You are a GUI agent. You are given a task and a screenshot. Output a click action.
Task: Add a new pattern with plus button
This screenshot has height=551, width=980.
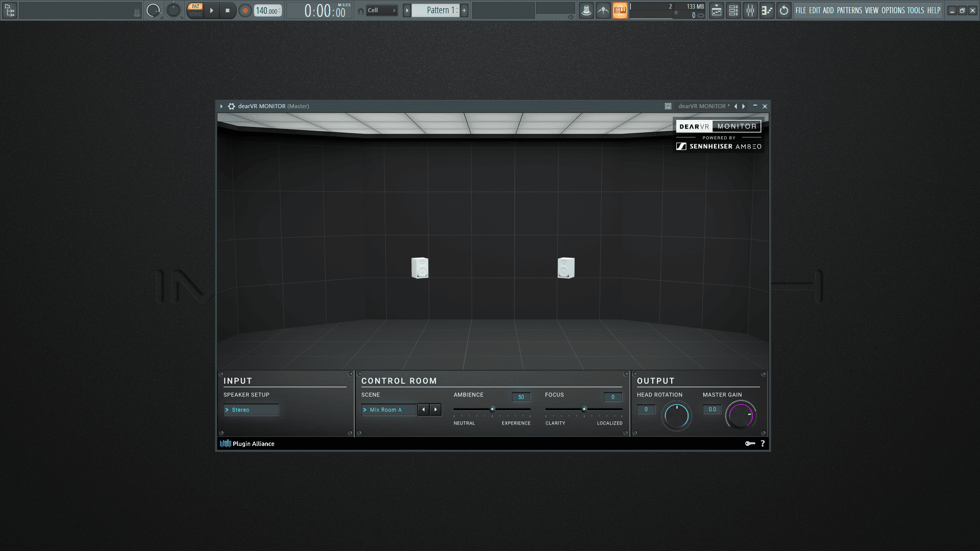pyautogui.click(x=464, y=10)
